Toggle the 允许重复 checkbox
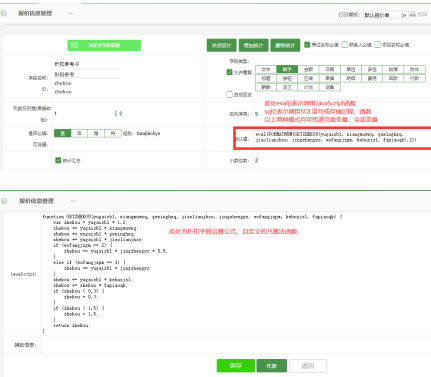Image resolution: width=431 pixels, height=377 pixels. [x=229, y=72]
